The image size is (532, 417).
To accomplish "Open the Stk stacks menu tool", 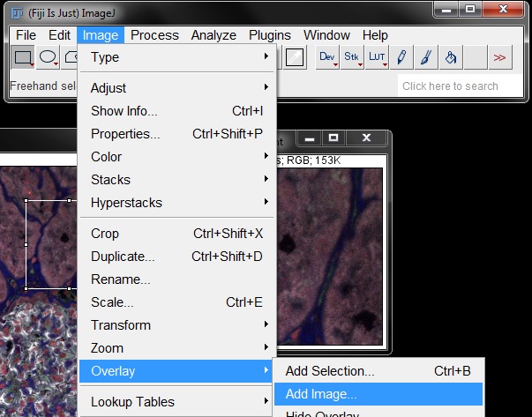I will pyautogui.click(x=353, y=58).
